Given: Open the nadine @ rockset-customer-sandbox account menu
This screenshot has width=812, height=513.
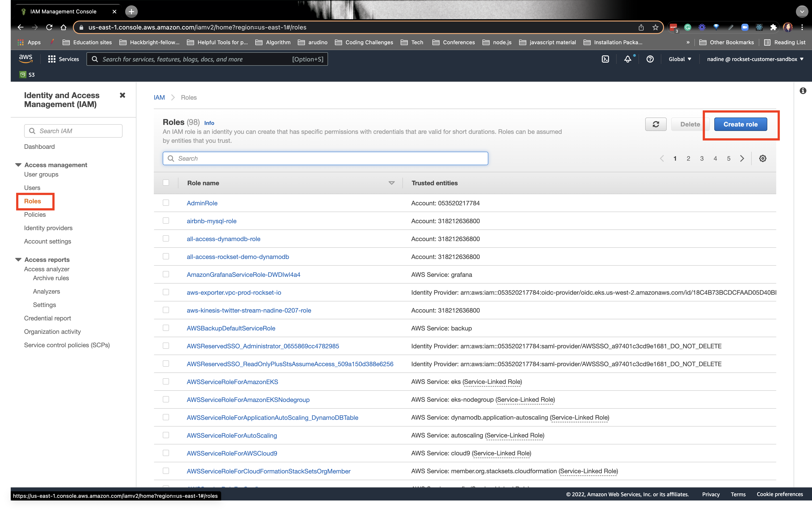Looking at the screenshot, I should (x=755, y=59).
